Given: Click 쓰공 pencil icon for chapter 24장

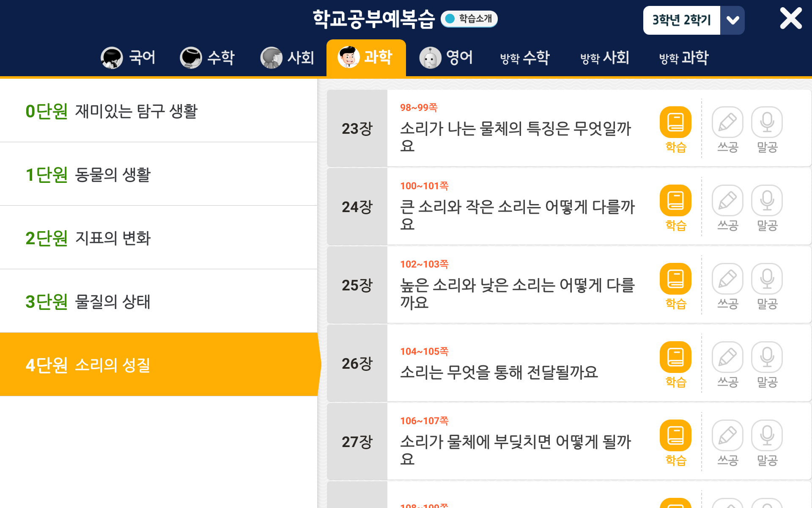Looking at the screenshot, I should pos(727,201).
